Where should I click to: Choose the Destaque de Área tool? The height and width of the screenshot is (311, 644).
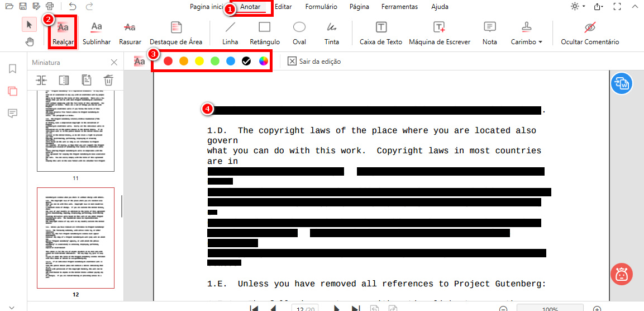click(x=176, y=33)
